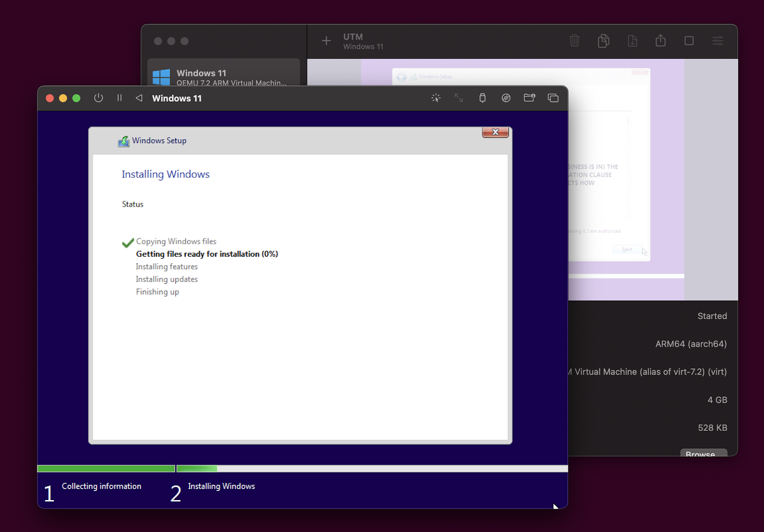Click the Installing Windows progress bar segment

(372, 469)
